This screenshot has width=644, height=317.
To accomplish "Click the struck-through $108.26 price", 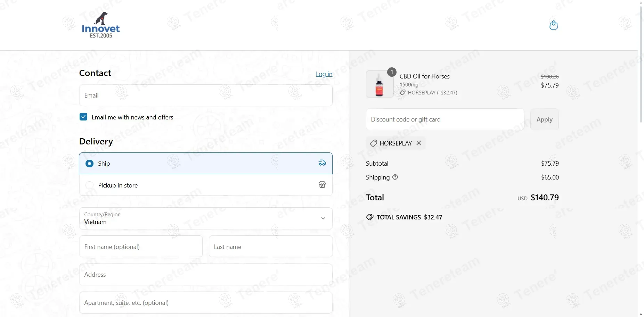I will pyautogui.click(x=550, y=76).
